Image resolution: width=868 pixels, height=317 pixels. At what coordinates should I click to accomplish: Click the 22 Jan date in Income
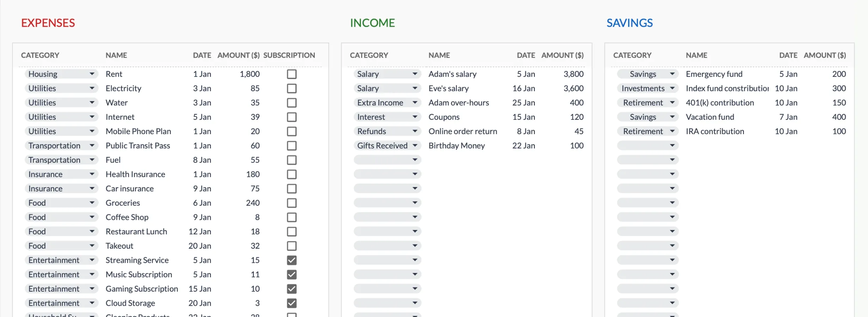(524, 145)
